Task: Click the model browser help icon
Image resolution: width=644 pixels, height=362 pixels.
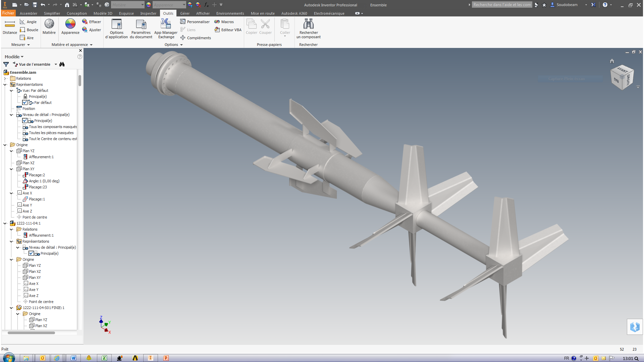Action: pos(80,57)
